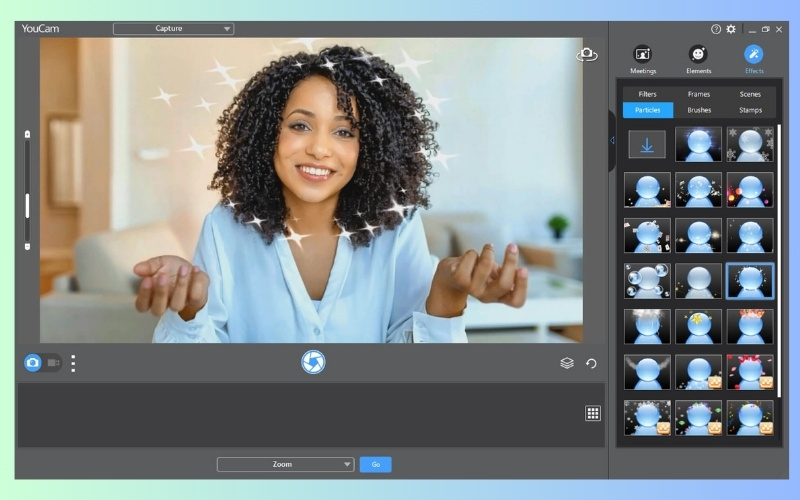
Task: Click the zoom out icon below slider
Action: [28, 246]
